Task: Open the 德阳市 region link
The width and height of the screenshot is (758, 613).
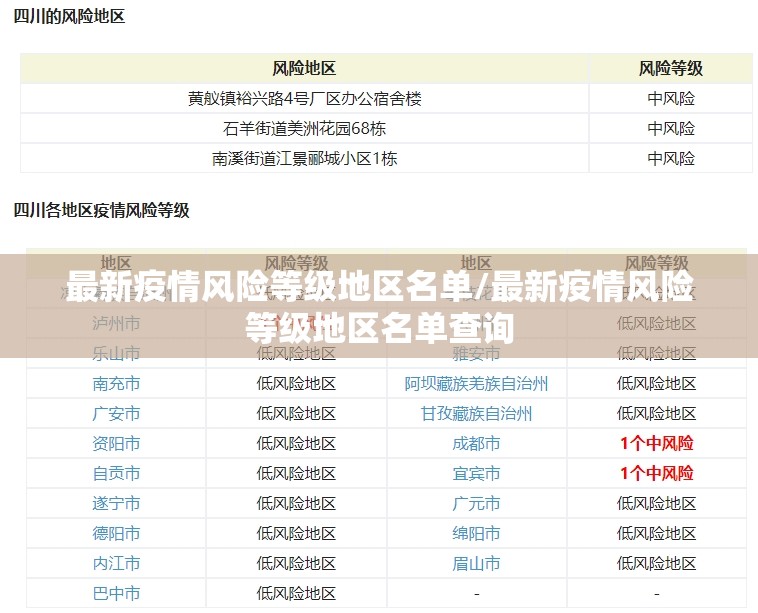Action: click(116, 533)
